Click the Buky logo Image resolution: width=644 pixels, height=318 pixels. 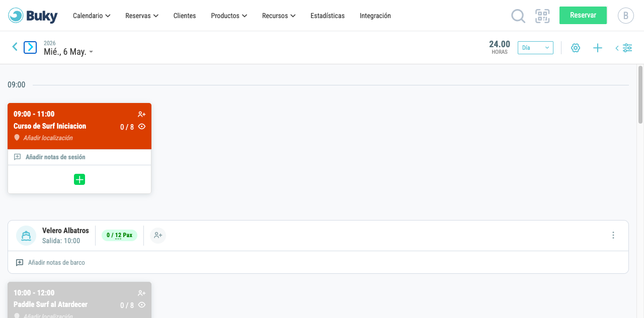tap(33, 16)
